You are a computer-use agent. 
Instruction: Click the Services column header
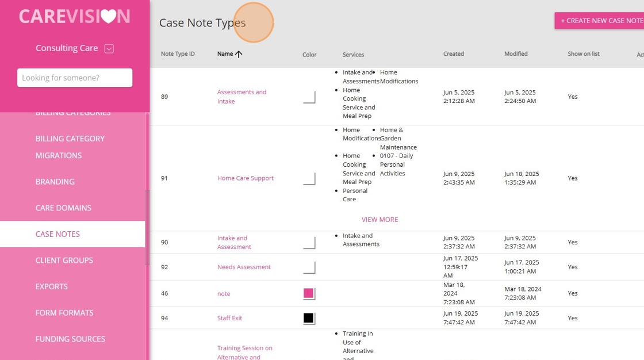point(353,55)
